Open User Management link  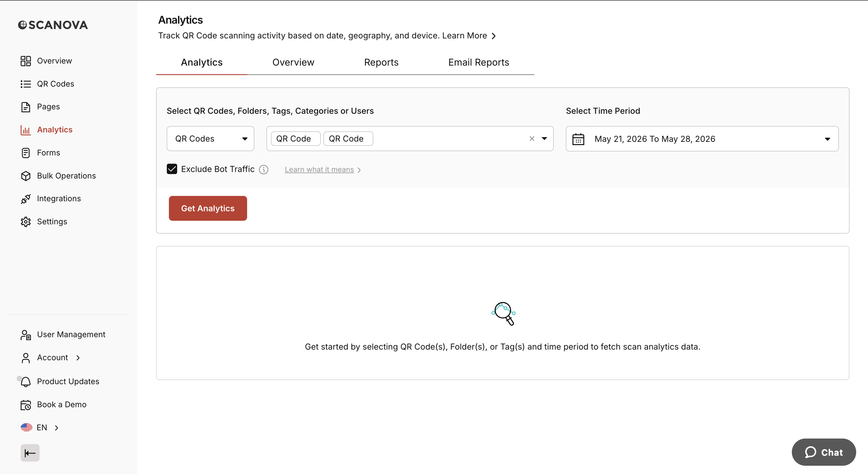(x=71, y=335)
